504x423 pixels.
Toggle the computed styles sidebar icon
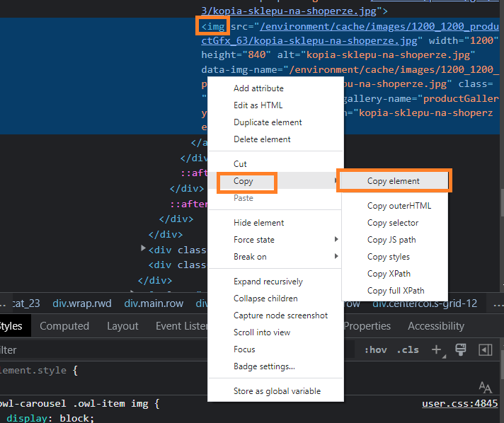[485, 349]
